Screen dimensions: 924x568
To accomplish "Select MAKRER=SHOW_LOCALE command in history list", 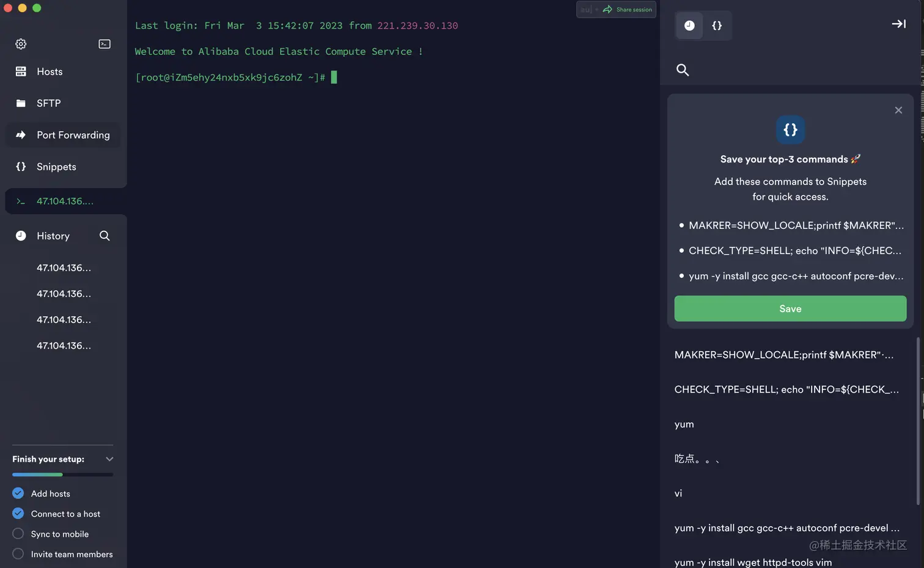I will tap(784, 355).
